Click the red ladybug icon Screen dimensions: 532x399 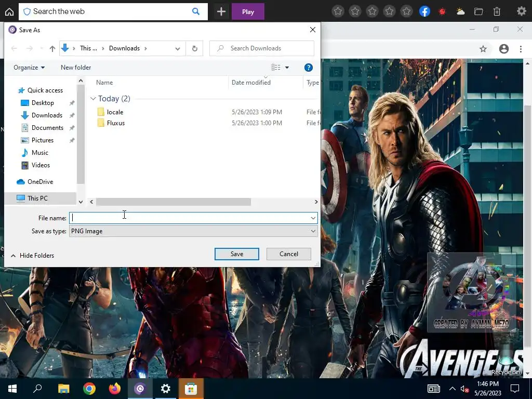442,12
